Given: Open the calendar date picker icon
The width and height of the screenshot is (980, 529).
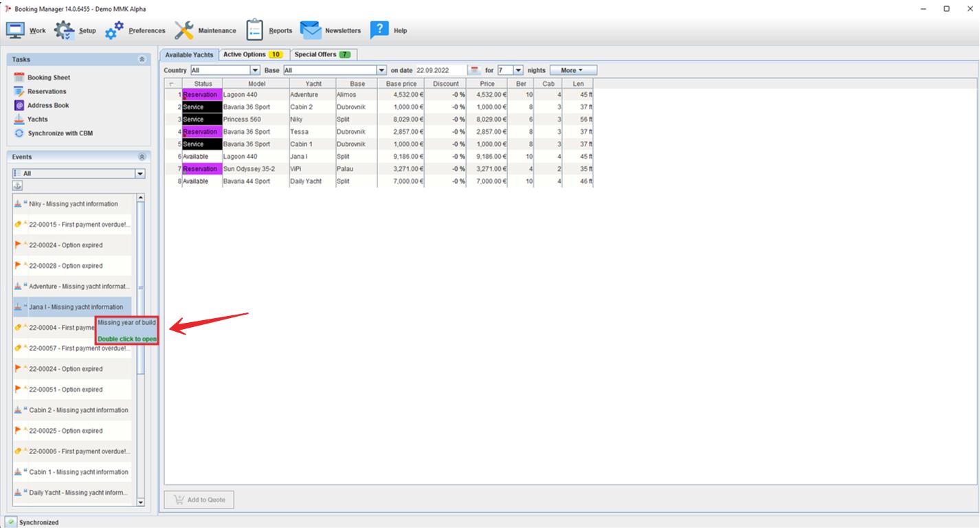Looking at the screenshot, I should click(x=475, y=70).
